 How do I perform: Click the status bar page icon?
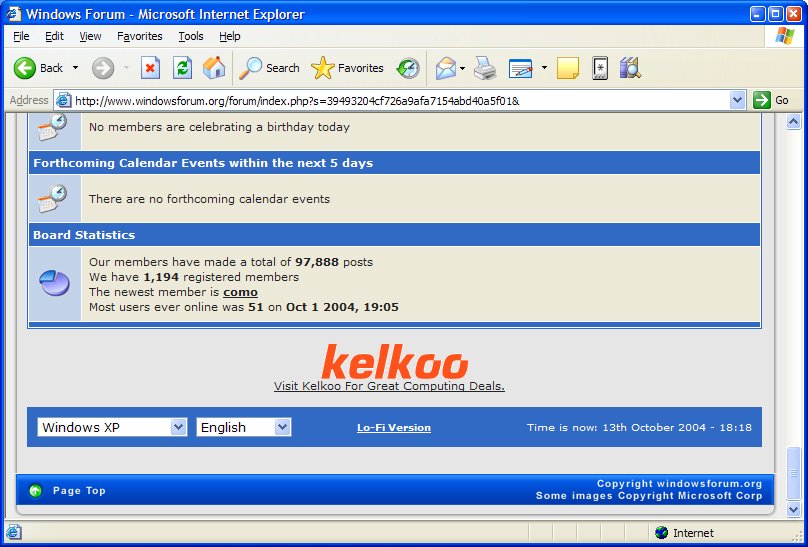click(14, 532)
